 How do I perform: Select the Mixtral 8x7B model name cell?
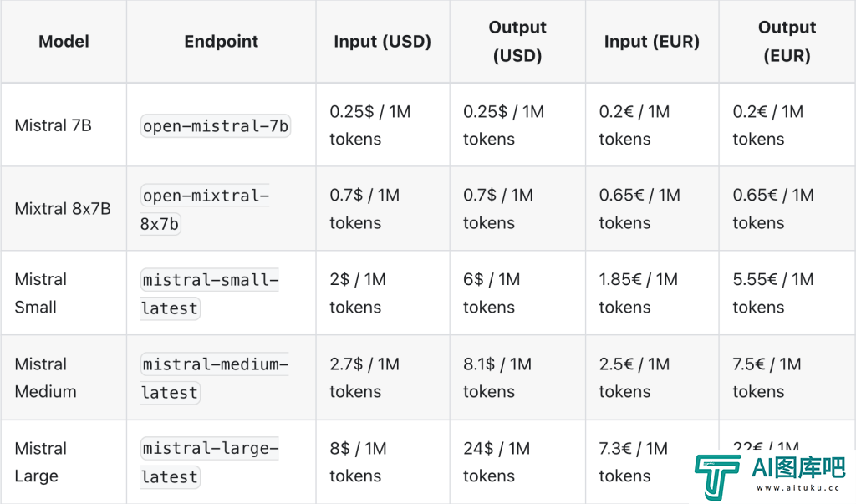[x=64, y=209]
